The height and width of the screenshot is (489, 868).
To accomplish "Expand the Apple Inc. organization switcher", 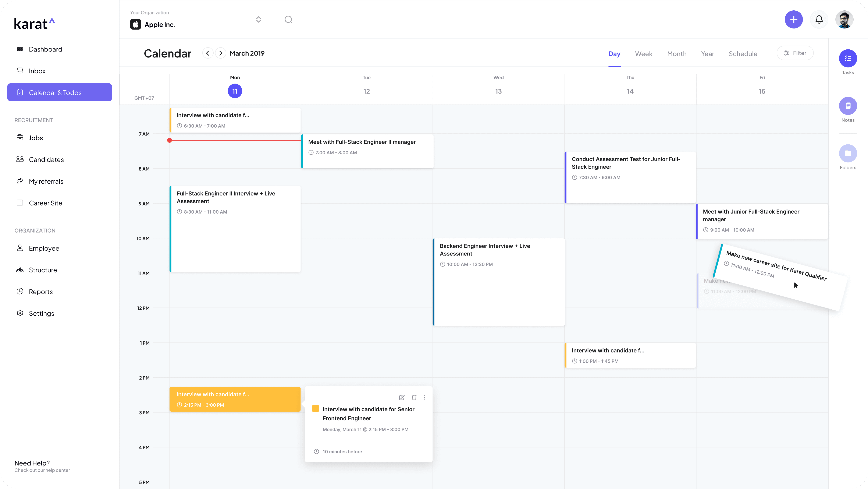I will (x=259, y=20).
